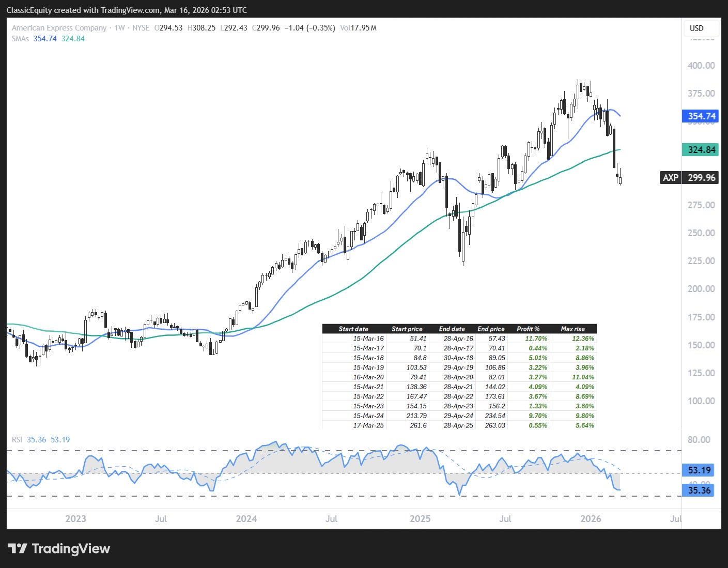Click the 400.00 price scale label
The width and height of the screenshot is (728, 568).
coord(701,66)
